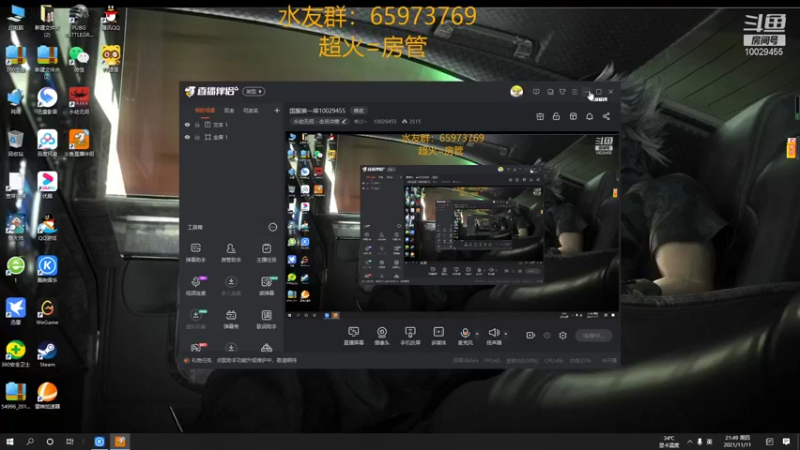Start recording with the camcorder icon
The width and height of the screenshot is (800, 450).
tap(531, 335)
